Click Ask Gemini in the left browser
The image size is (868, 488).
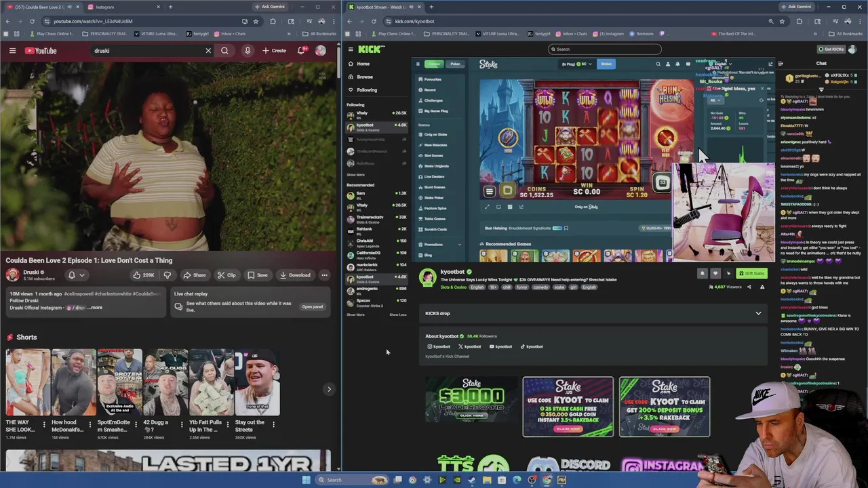(270, 7)
